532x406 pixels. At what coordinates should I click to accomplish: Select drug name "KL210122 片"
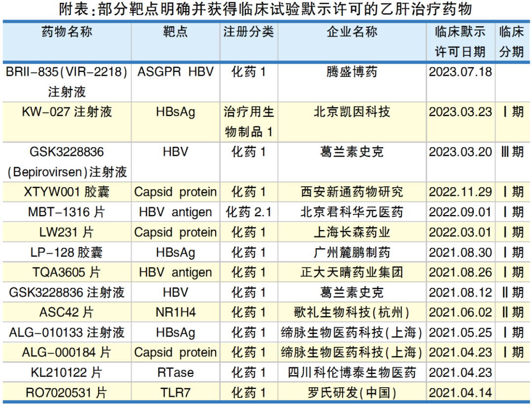67,372
